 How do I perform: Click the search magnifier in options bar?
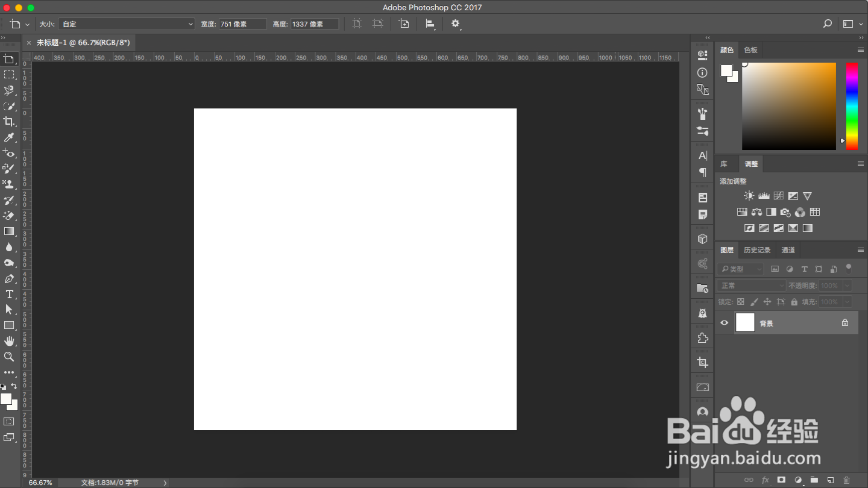(828, 23)
